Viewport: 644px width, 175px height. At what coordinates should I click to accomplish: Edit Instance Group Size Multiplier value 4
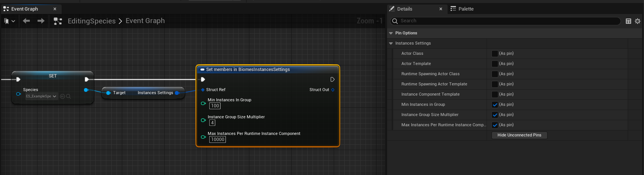click(x=212, y=123)
